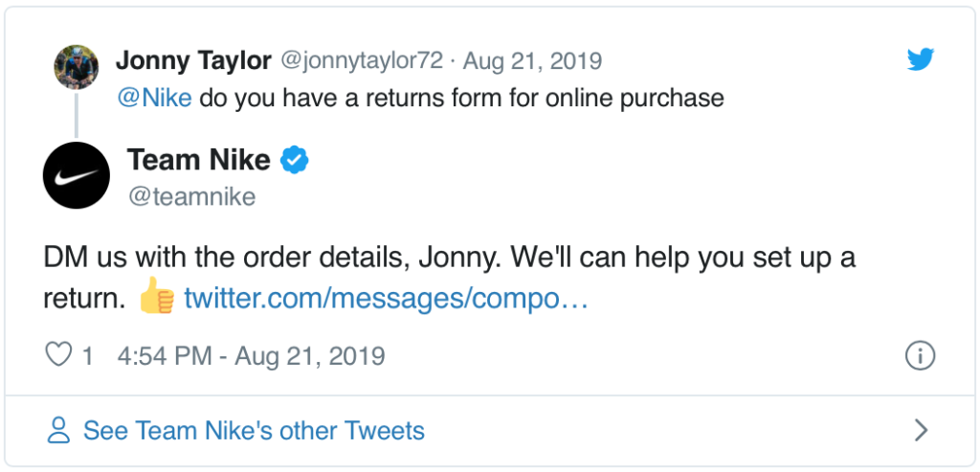Image resolution: width=980 pixels, height=472 pixels.
Task: Click the Jonny Taylor display name
Action: click(x=193, y=60)
